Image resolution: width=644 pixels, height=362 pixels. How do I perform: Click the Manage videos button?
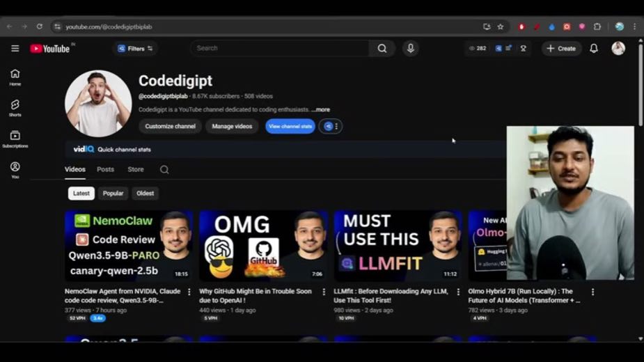(232, 126)
